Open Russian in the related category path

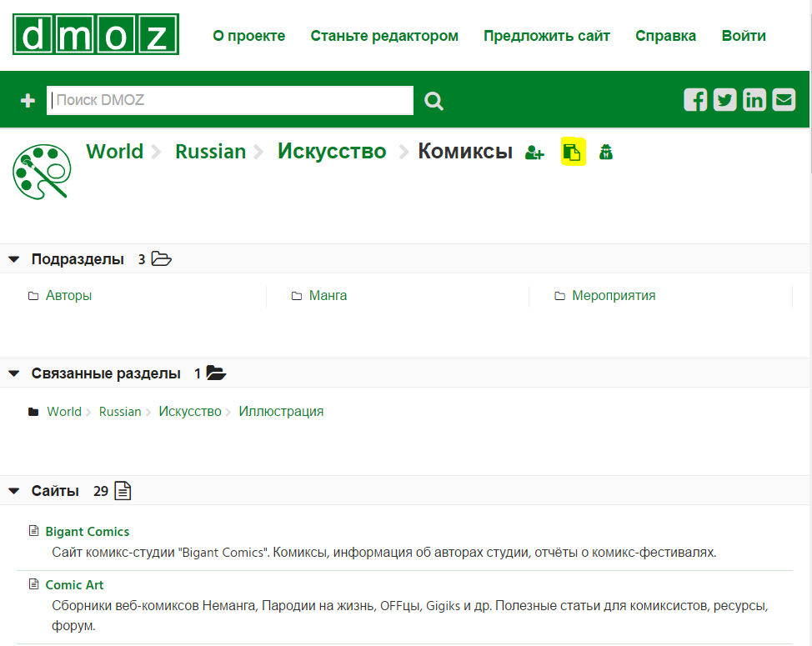coord(120,412)
